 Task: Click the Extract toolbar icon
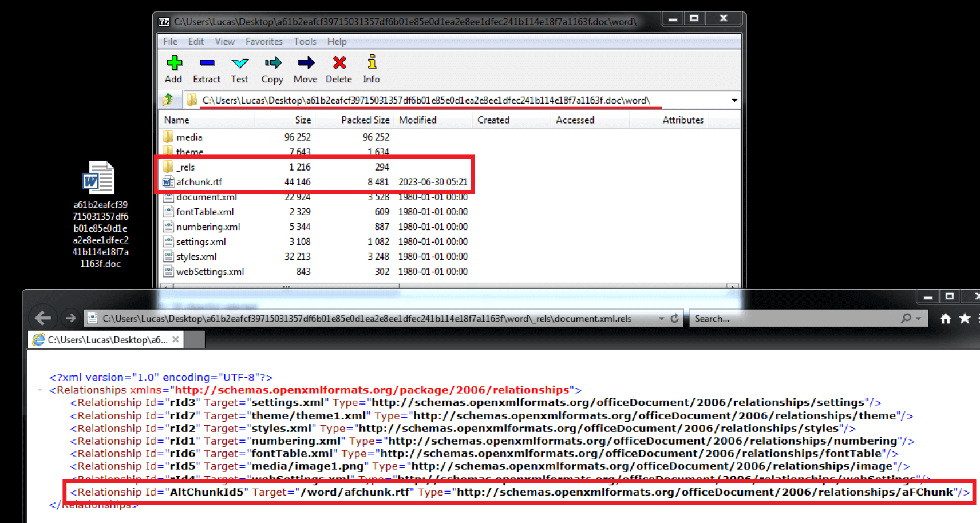(x=207, y=69)
